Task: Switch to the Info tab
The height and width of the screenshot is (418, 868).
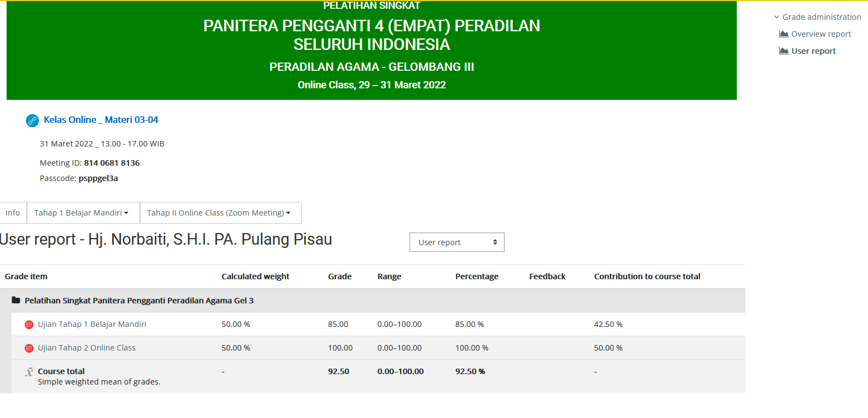Action: coord(13,213)
